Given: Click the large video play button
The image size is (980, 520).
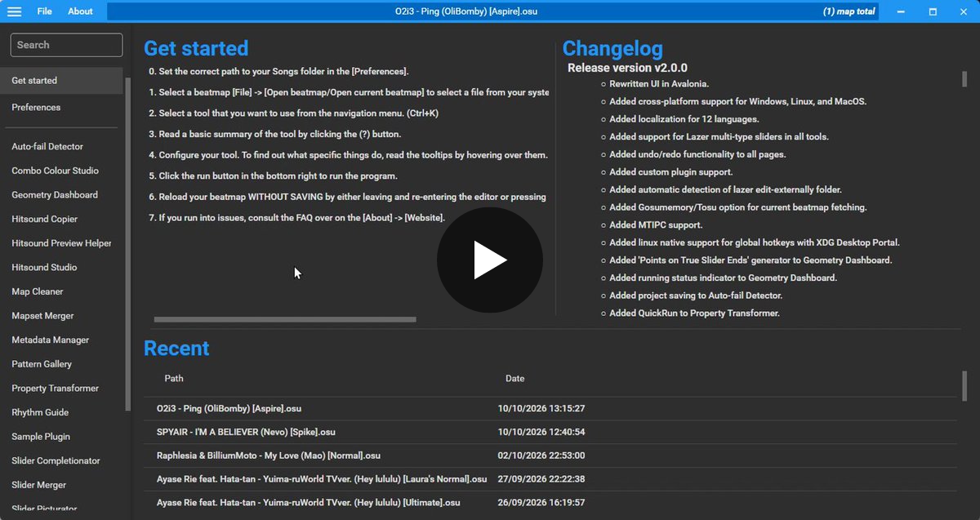Looking at the screenshot, I should click(490, 260).
